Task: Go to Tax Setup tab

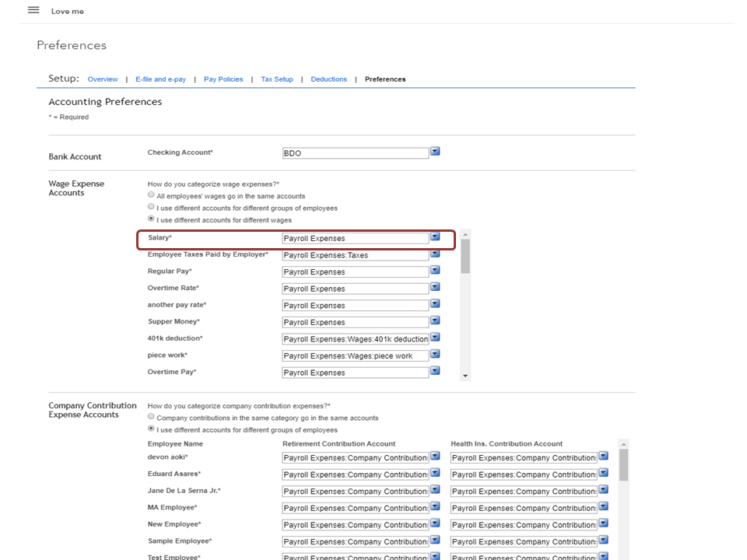Action: point(276,79)
